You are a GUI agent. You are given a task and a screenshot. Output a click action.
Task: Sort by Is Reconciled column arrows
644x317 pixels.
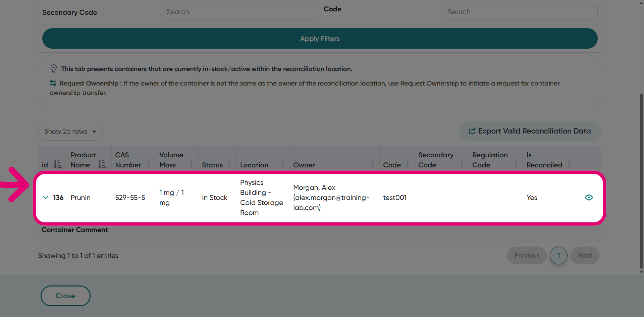click(570, 164)
